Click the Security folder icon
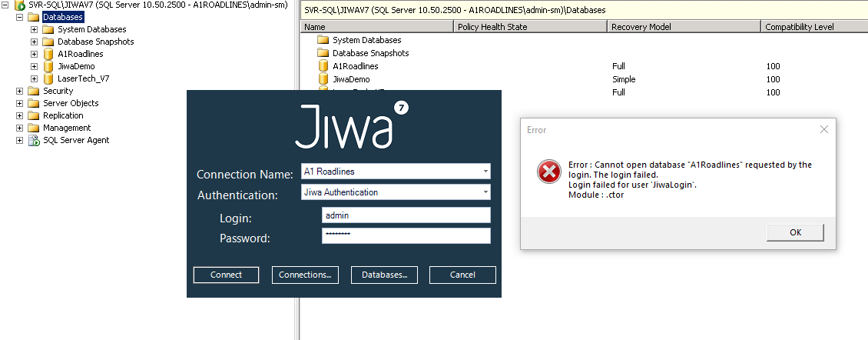Image resolution: width=868 pixels, height=340 pixels. (34, 91)
